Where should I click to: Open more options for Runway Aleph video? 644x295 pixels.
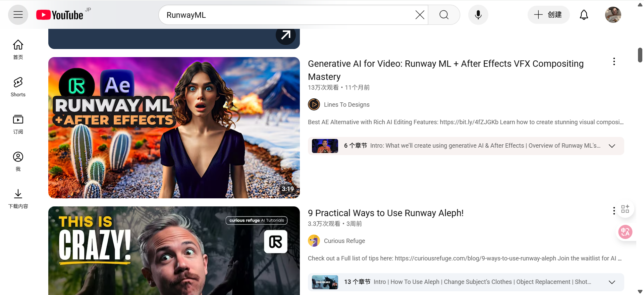[614, 211]
